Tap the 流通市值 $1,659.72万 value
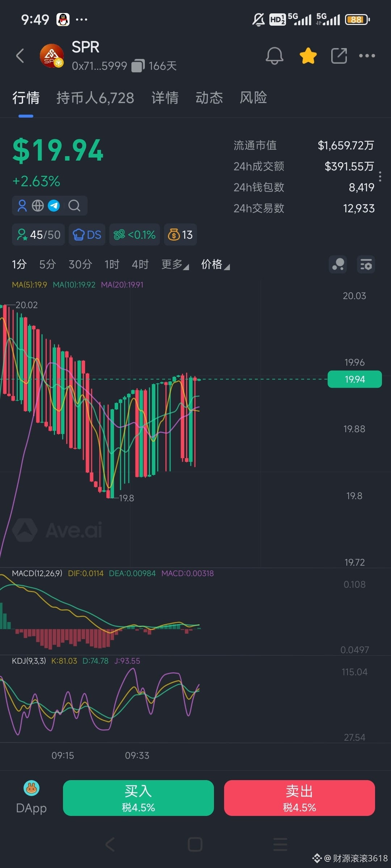Viewport: 391px width, 868px height. 346,145
